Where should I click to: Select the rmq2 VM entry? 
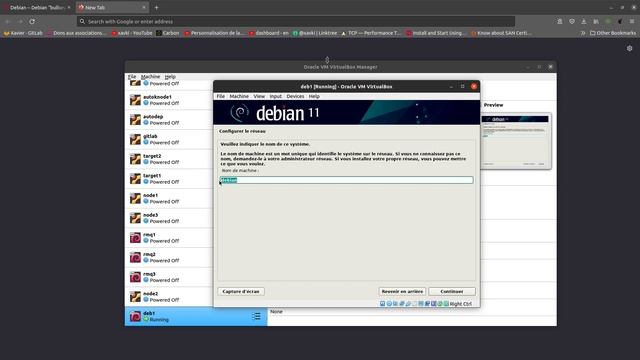click(x=169, y=257)
